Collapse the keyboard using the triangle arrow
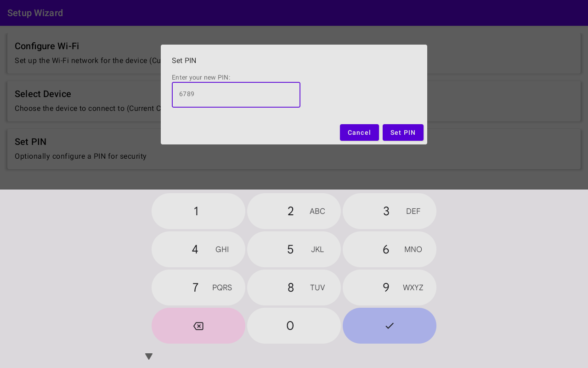588x368 pixels. point(149,356)
